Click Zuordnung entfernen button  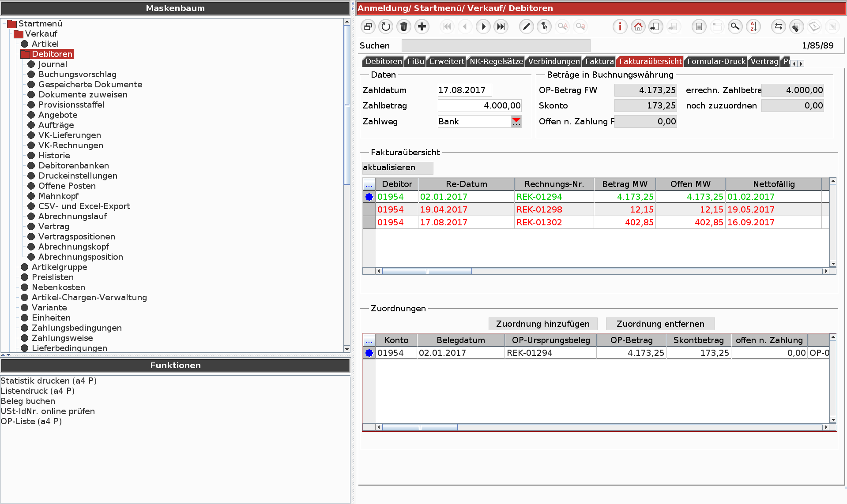pos(660,324)
